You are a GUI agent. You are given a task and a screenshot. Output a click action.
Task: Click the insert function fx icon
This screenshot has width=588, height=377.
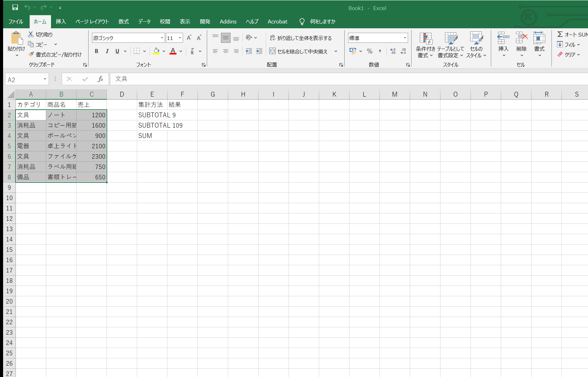[100, 79]
